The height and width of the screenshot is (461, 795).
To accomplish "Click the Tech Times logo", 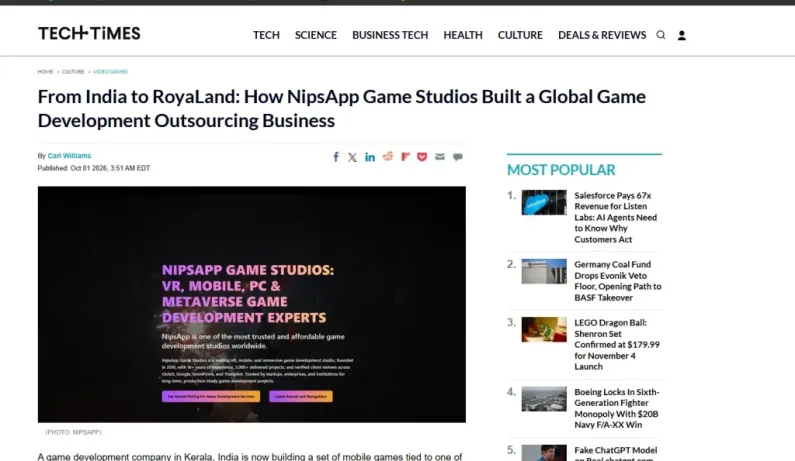I will coord(89,33).
